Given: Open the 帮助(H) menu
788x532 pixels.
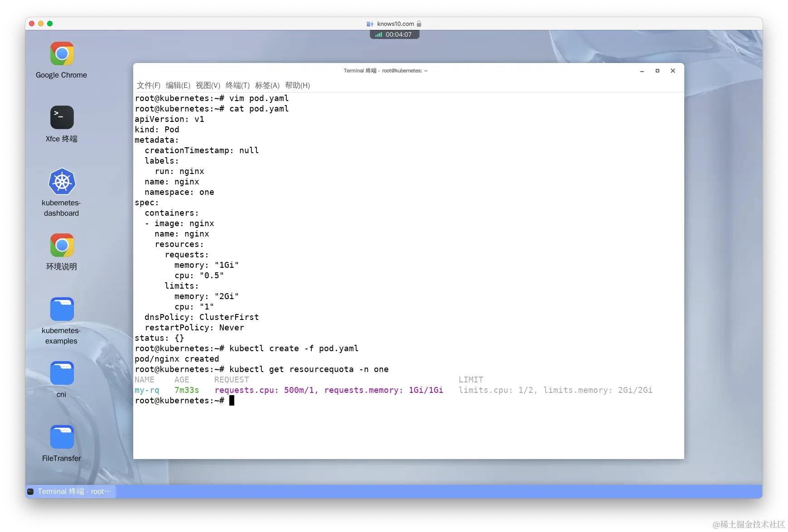Looking at the screenshot, I should pyautogui.click(x=297, y=85).
